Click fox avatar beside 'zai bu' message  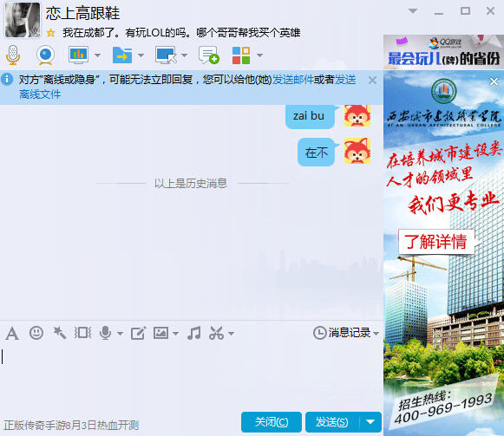(357, 115)
